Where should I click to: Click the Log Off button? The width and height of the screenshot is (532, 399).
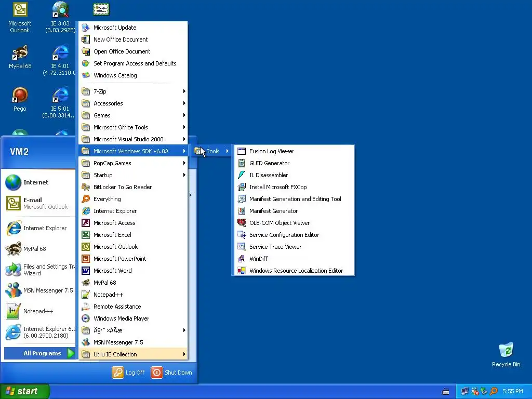(x=129, y=373)
